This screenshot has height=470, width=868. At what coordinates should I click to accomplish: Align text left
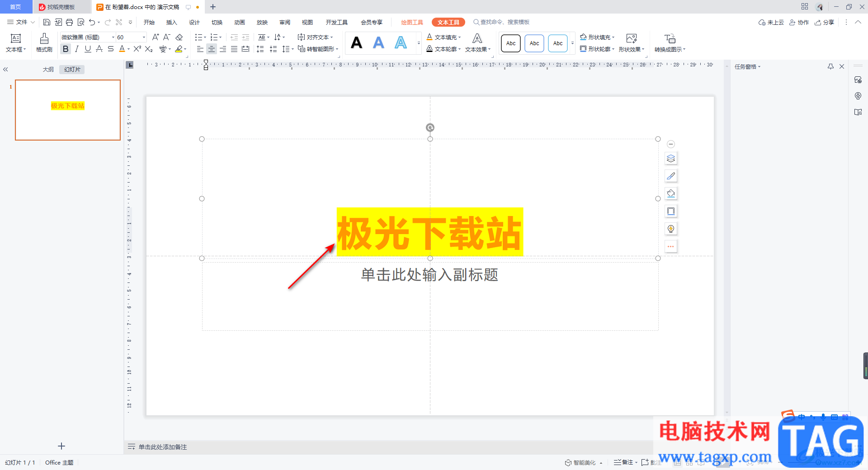[x=200, y=49]
